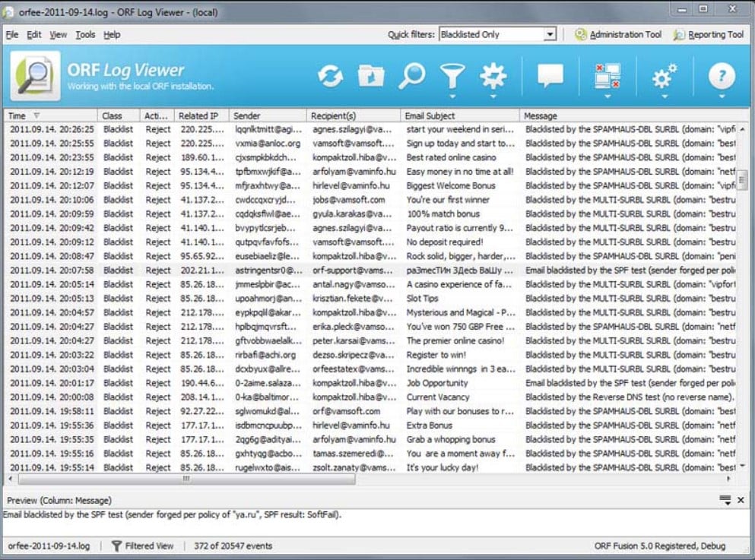Viewport: 755px width, 560px height.
Task: Open the Edit menu
Action: point(33,35)
